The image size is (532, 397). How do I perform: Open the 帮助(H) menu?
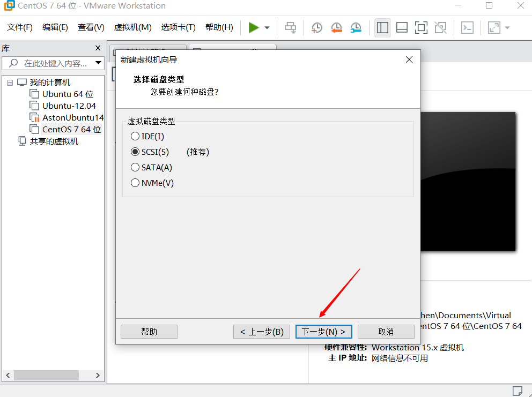click(x=219, y=27)
